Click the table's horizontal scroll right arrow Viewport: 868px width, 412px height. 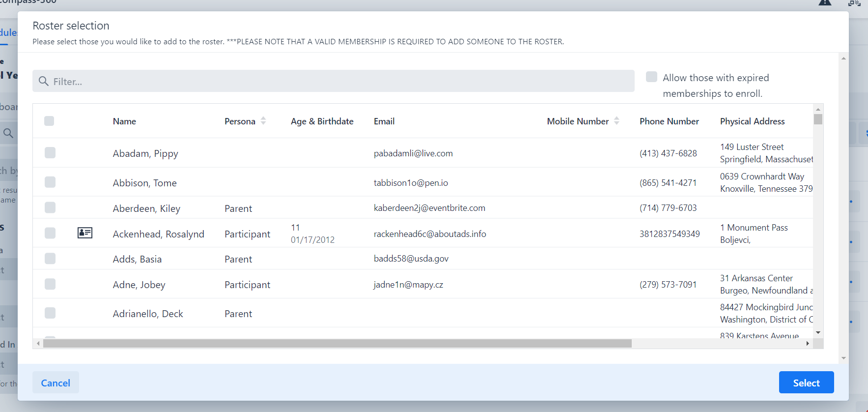[807, 344]
